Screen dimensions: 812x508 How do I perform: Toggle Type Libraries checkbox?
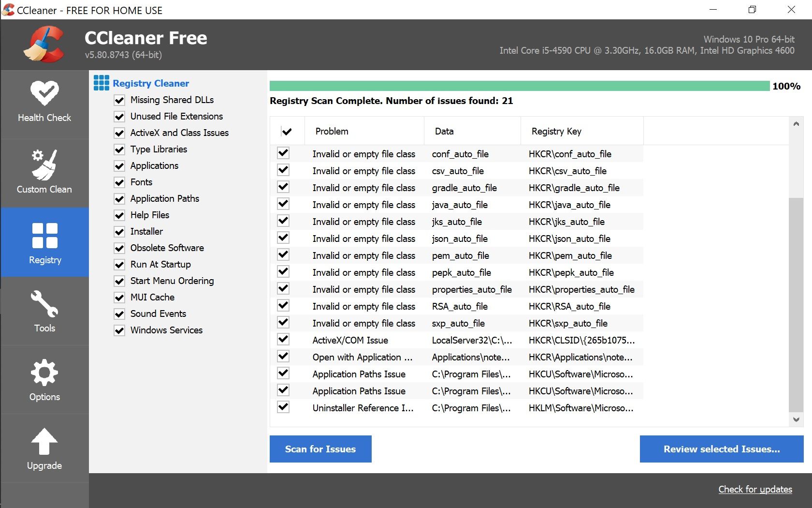pyautogui.click(x=119, y=149)
